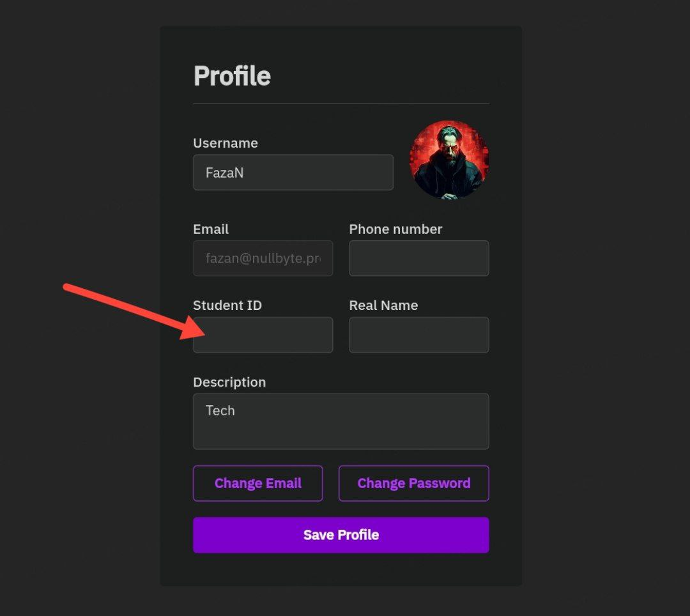
Task: Select the Phone number input field
Action: (418, 259)
